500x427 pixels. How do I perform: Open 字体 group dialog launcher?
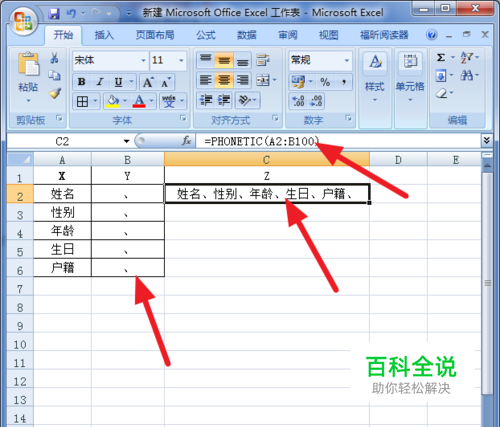[x=183, y=118]
